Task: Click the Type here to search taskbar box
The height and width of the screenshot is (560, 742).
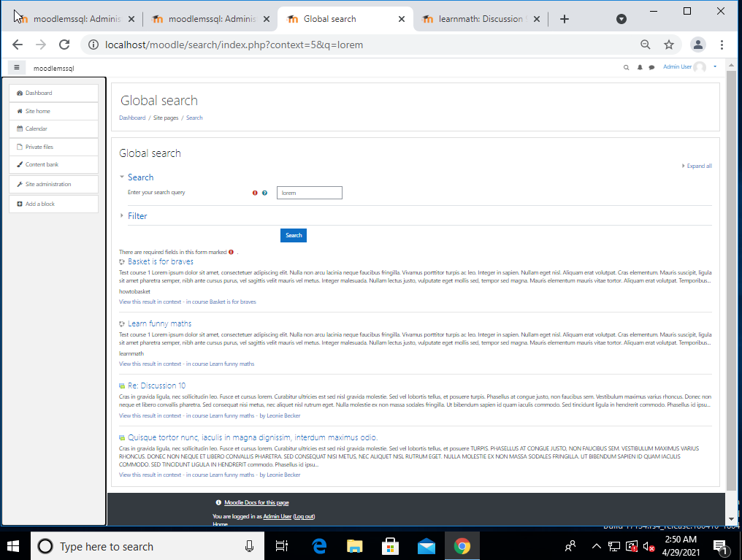Action: coord(148,546)
